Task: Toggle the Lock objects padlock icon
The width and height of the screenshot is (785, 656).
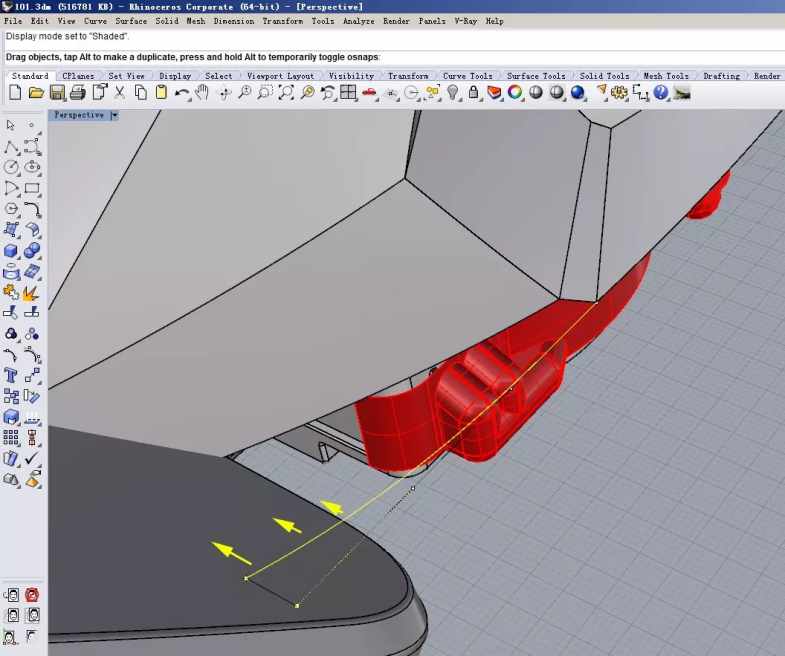Action: pos(474,93)
